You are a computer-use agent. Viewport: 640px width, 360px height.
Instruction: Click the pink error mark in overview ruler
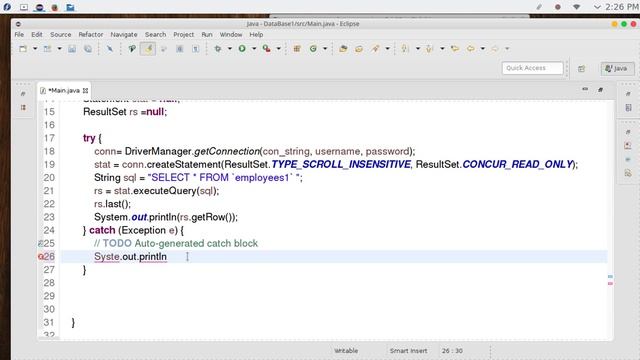click(x=610, y=283)
